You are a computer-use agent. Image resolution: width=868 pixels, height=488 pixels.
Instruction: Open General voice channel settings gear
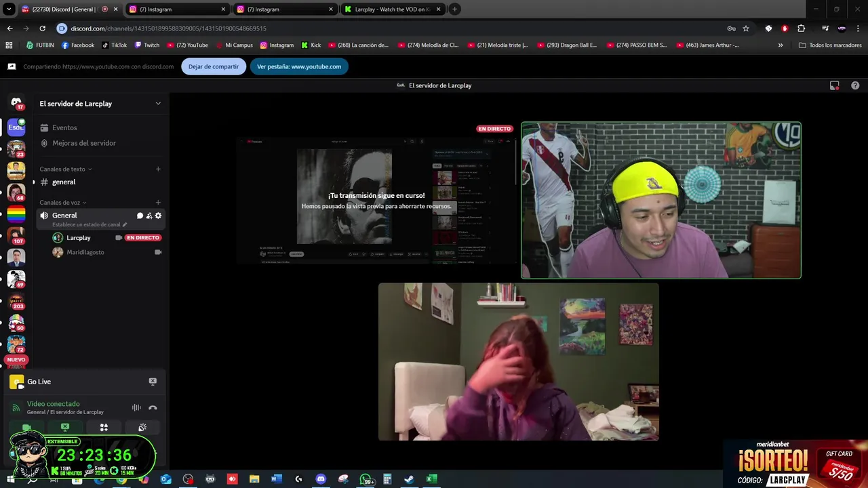158,216
